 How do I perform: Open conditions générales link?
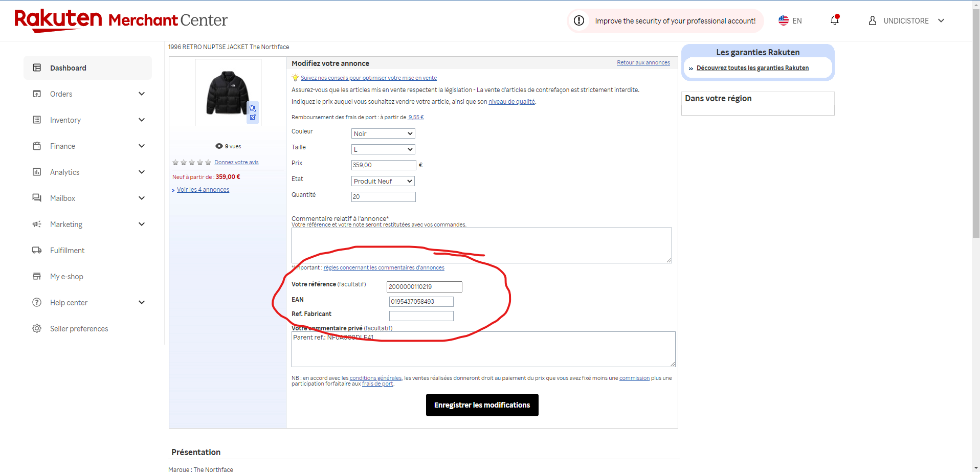coord(375,378)
